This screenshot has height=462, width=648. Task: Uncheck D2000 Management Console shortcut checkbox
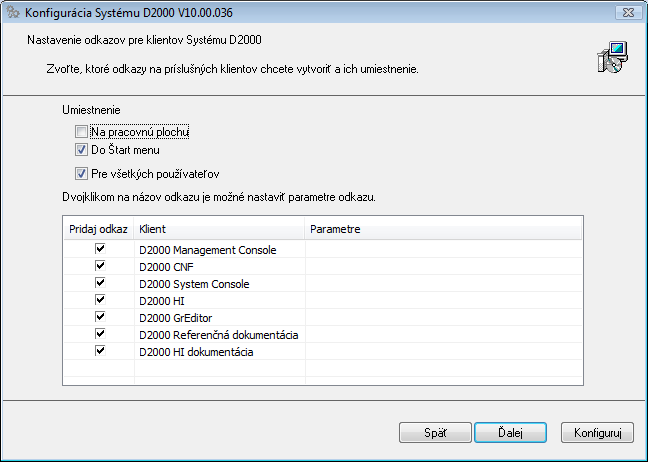coord(99,250)
